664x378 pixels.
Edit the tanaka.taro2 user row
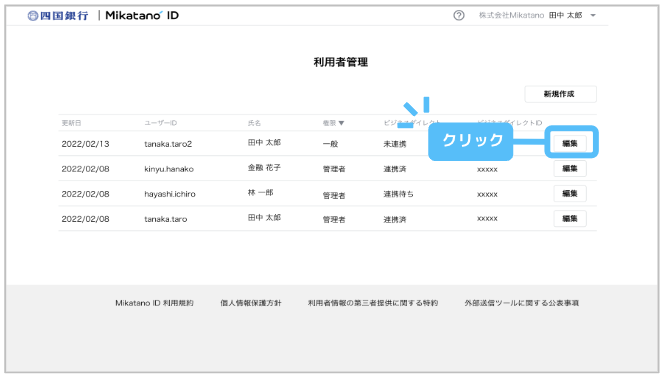(x=570, y=143)
